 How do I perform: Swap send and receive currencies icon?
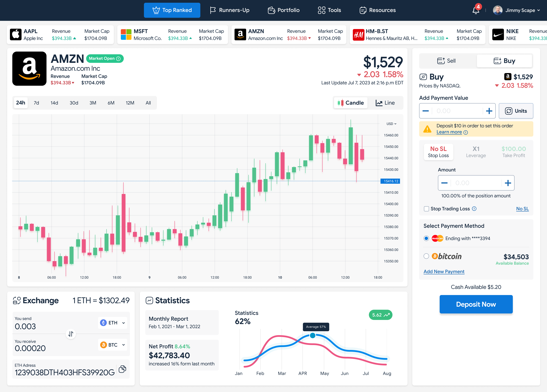(71, 334)
